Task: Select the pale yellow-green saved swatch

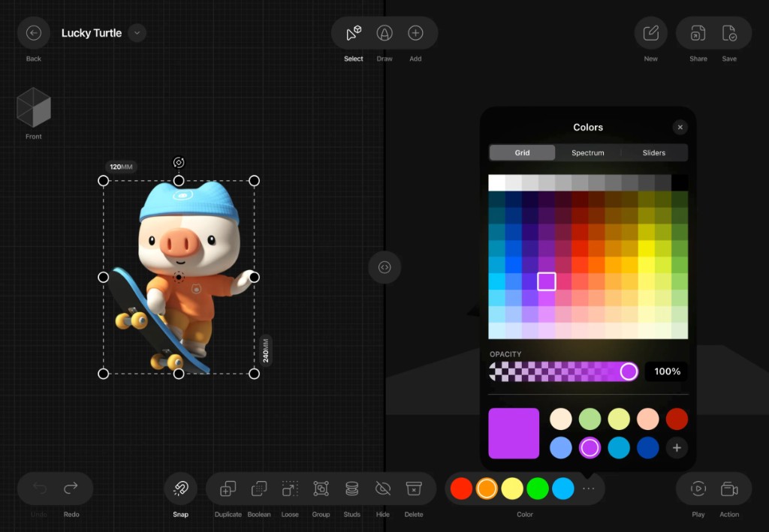Action: [x=619, y=419]
